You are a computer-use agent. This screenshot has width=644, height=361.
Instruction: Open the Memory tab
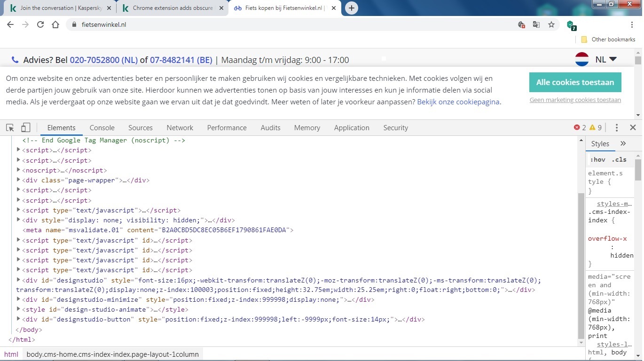pos(307,127)
